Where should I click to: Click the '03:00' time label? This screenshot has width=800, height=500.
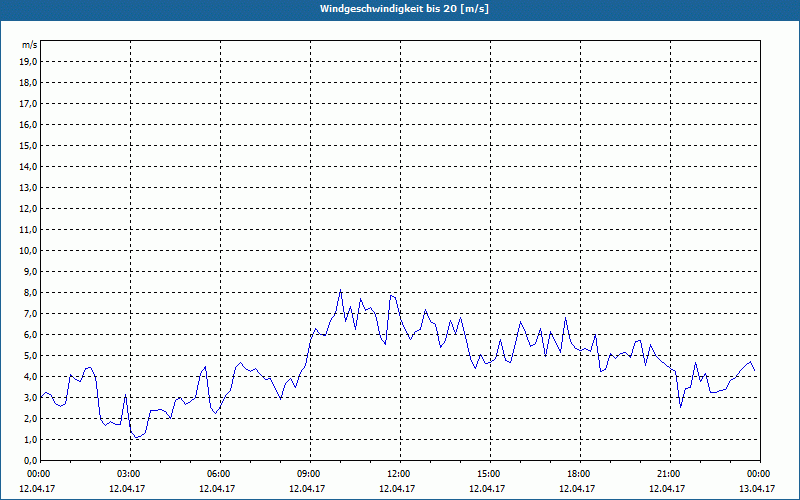[131, 474]
